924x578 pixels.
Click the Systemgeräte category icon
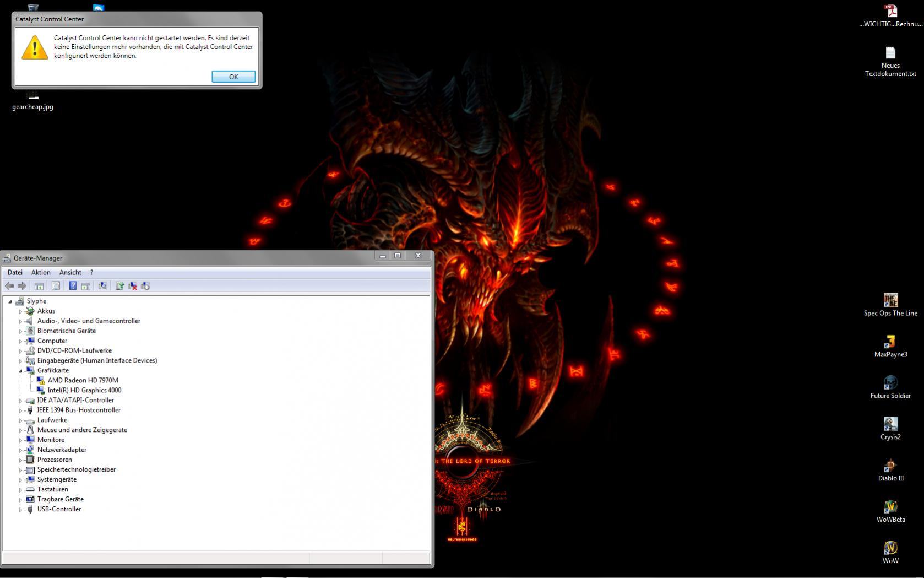(x=30, y=479)
